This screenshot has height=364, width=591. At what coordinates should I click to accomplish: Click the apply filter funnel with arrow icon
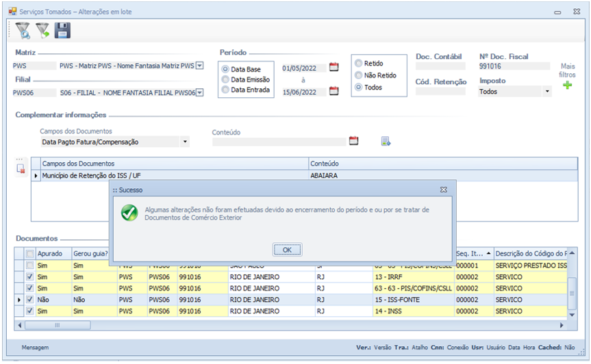coord(43,30)
